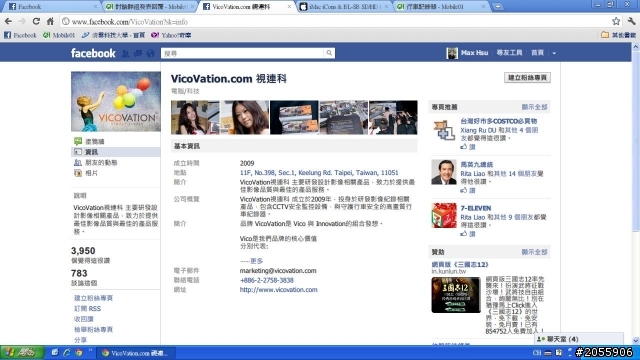This screenshot has height=360, width=640.
Task: Click the 7-ELEVEN logo thumbnail
Action: point(444,216)
